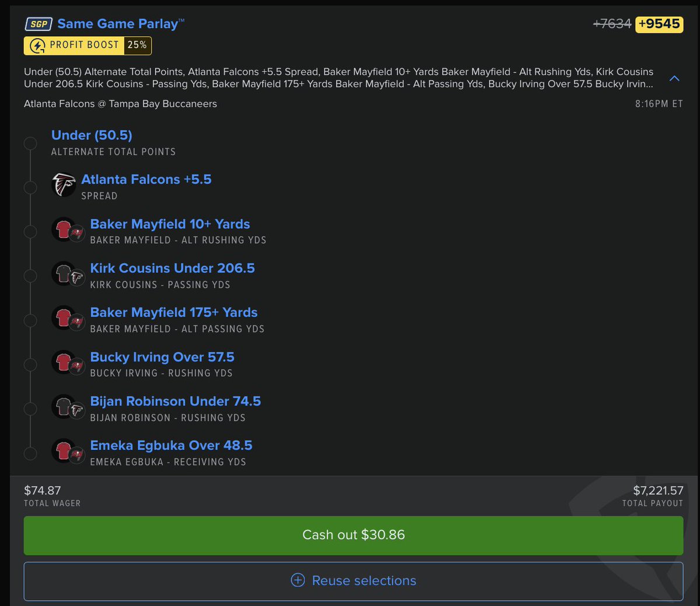Open Bijan Robinson Under 74.5 leg
This screenshot has width=700, height=606.
[x=176, y=401]
